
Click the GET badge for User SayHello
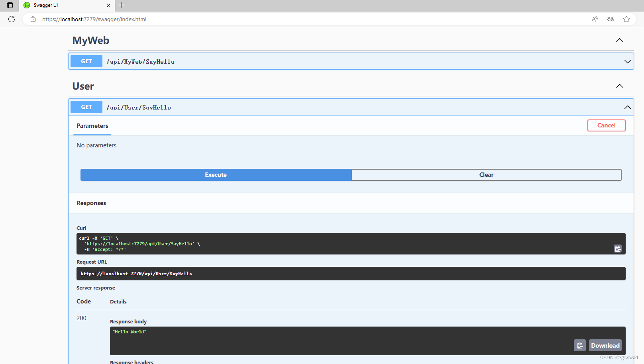(x=86, y=107)
